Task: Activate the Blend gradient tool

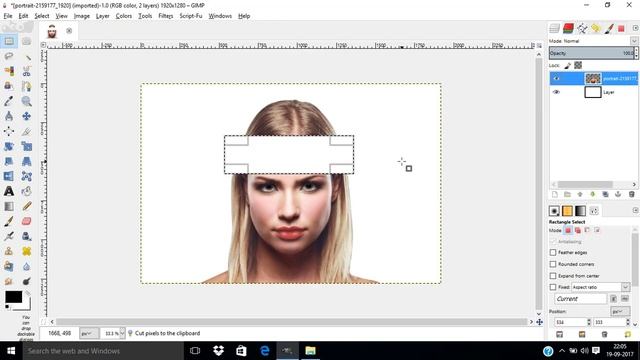Action: (9, 206)
